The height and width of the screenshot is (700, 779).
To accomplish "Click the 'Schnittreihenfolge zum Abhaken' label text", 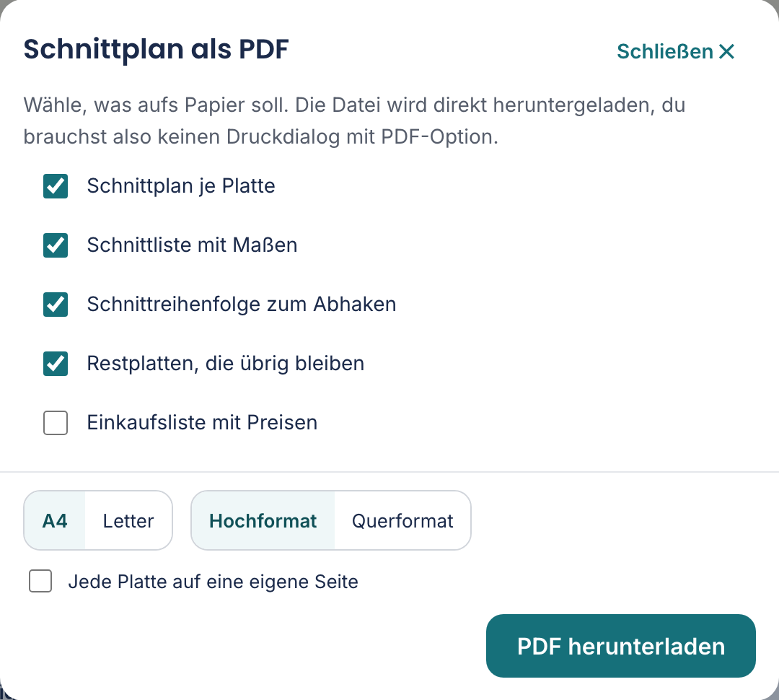I will (x=242, y=305).
